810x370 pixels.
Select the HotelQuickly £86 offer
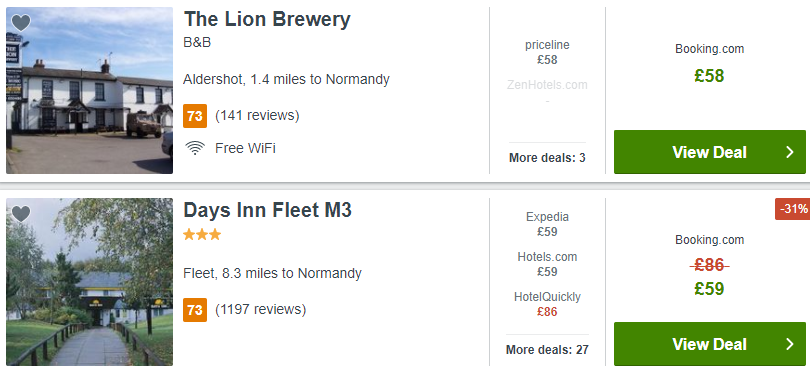[x=547, y=304]
